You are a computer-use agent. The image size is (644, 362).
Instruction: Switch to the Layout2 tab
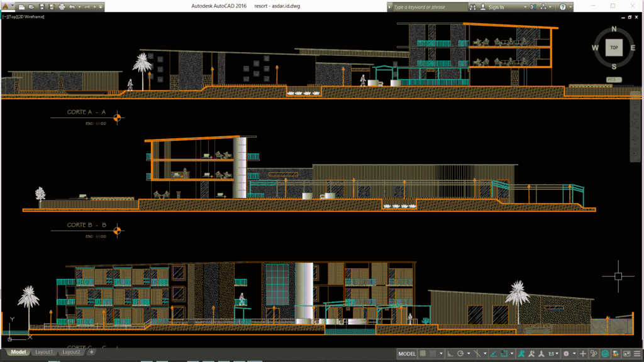click(x=70, y=353)
